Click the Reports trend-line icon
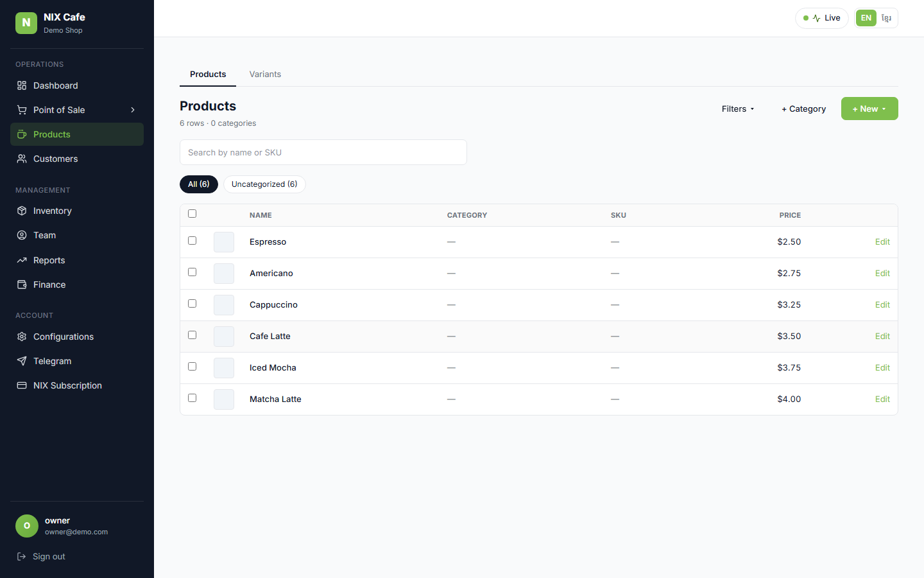The height and width of the screenshot is (578, 924). point(22,260)
